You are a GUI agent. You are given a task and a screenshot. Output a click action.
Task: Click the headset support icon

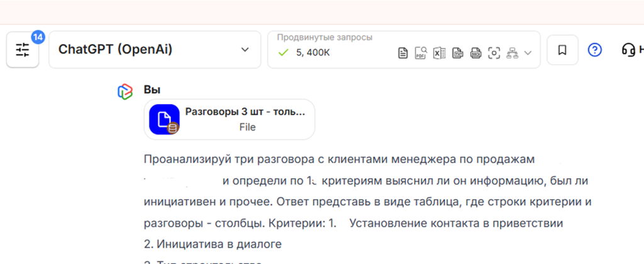pyautogui.click(x=628, y=50)
